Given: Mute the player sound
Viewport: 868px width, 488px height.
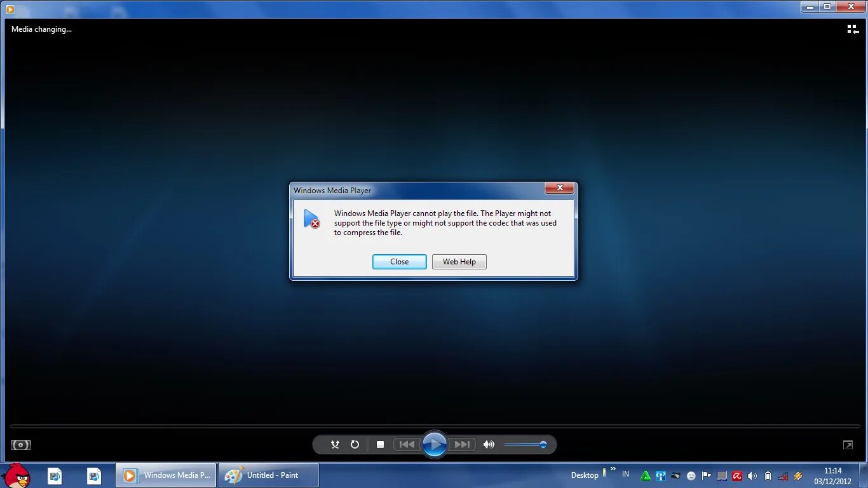Looking at the screenshot, I should tap(489, 445).
